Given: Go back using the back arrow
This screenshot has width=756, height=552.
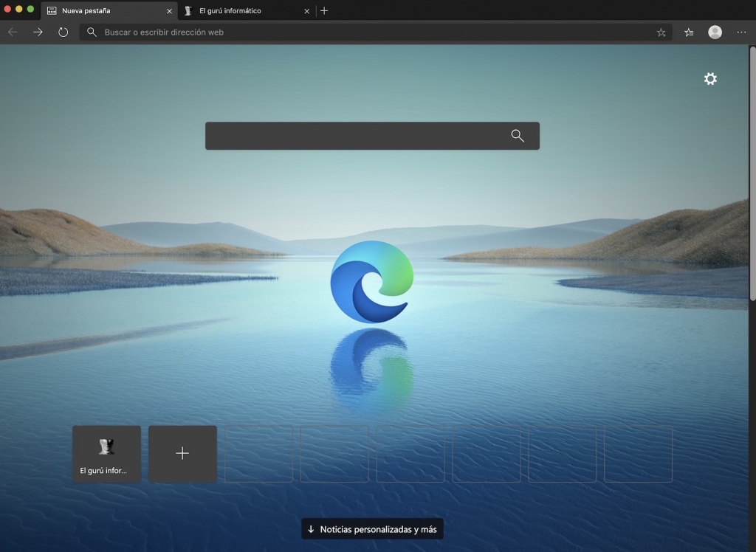Looking at the screenshot, I should click(x=13, y=32).
